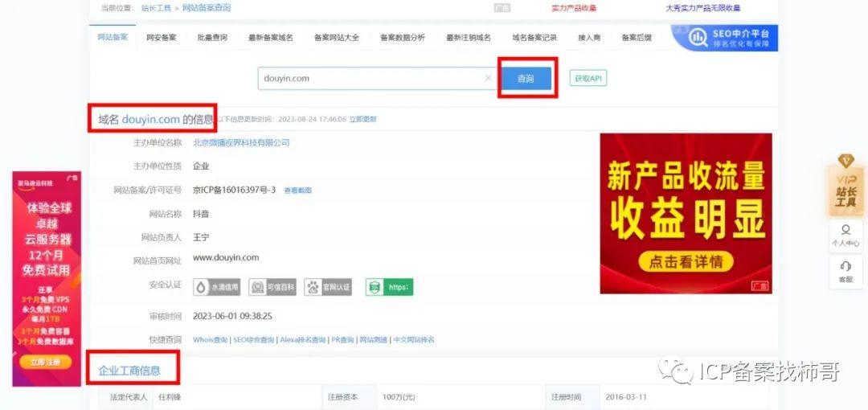868x410 pixels.
Task: Open the SEO综合查询 quick link
Action: pyautogui.click(x=253, y=340)
